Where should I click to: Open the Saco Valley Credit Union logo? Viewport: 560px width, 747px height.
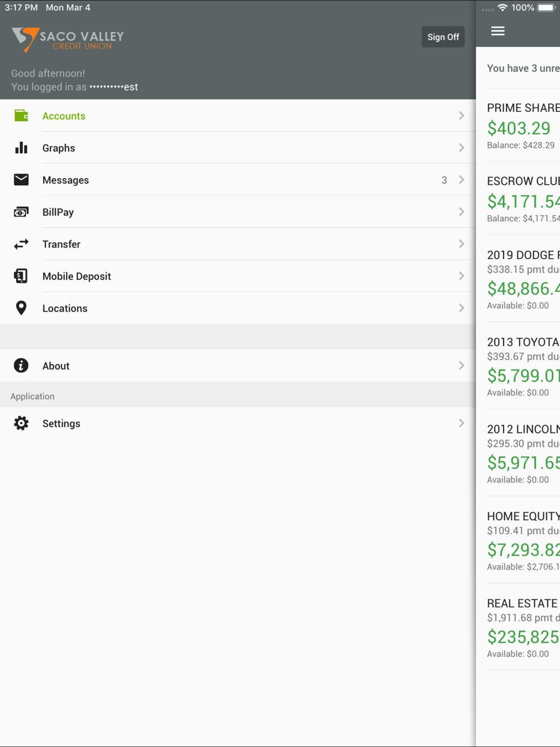point(68,40)
